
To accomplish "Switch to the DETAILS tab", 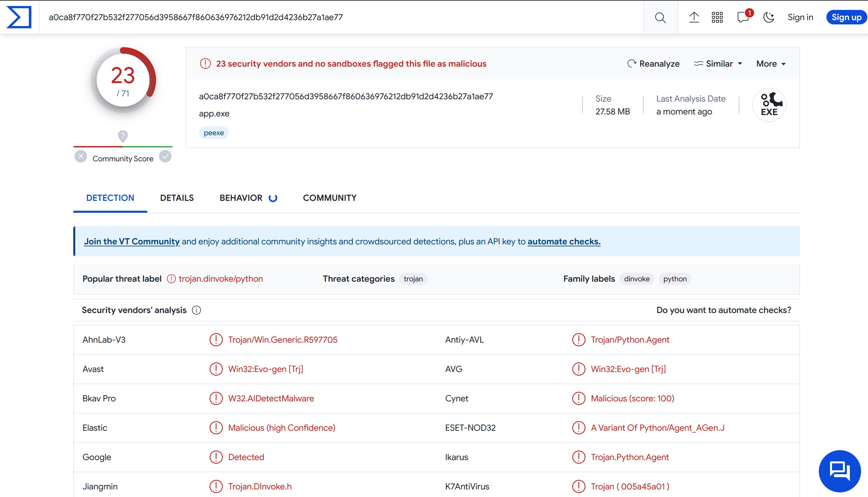I will point(177,198).
